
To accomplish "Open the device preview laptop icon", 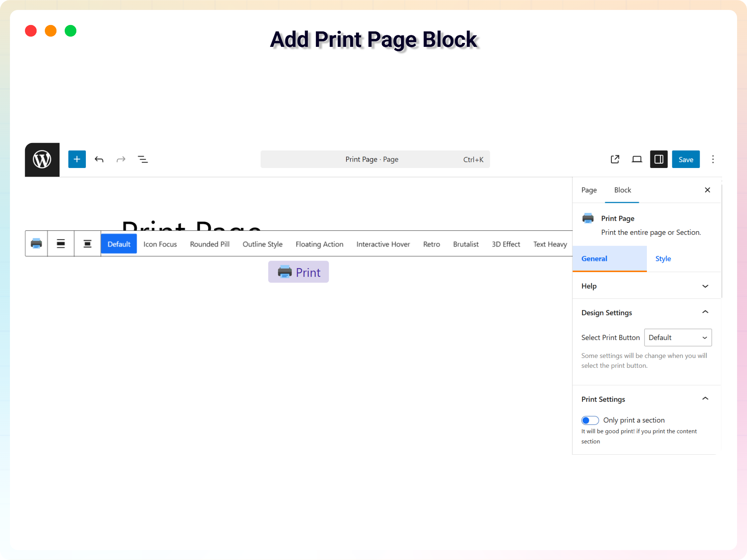I will pyautogui.click(x=637, y=159).
